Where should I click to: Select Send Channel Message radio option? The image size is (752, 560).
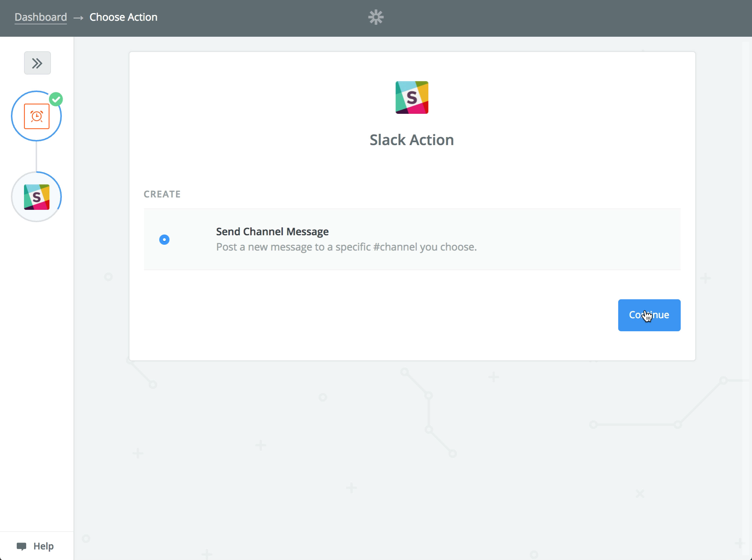tap(164, 240)
